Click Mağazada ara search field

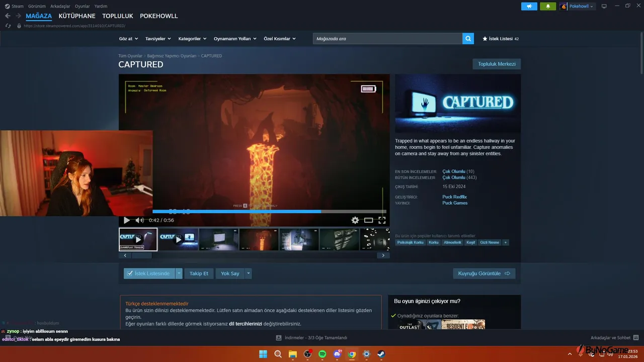tap(387, 39)
